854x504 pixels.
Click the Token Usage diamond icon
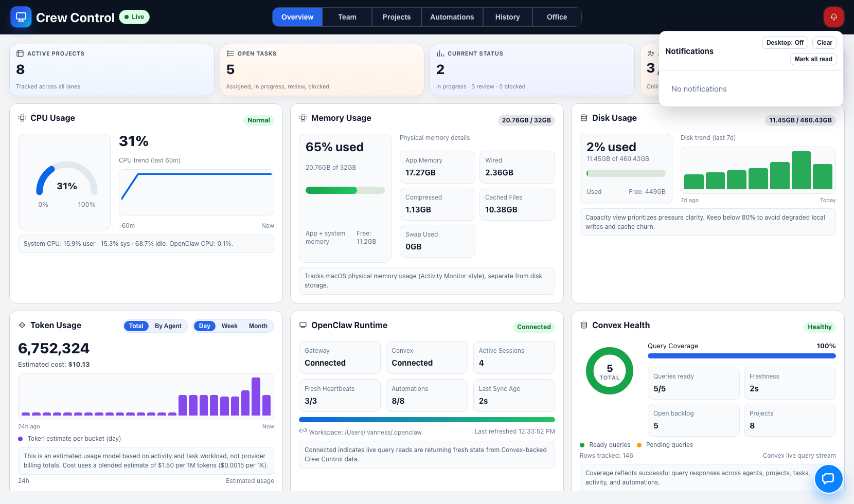(22, 325)
